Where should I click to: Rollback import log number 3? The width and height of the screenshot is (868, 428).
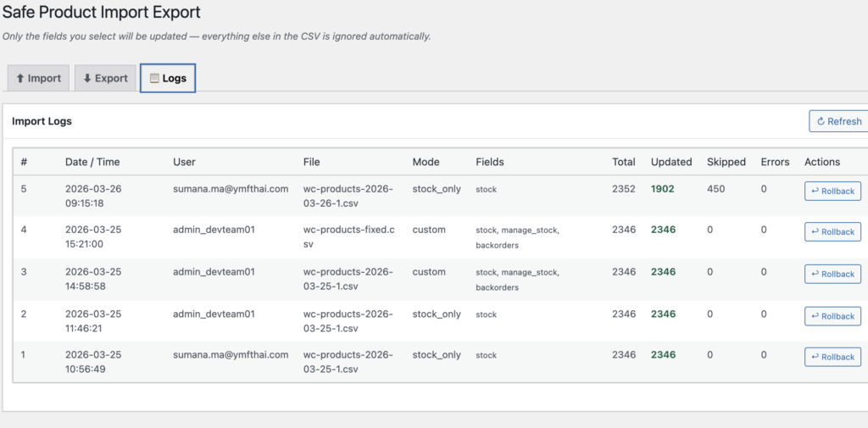tap(832, 274)
